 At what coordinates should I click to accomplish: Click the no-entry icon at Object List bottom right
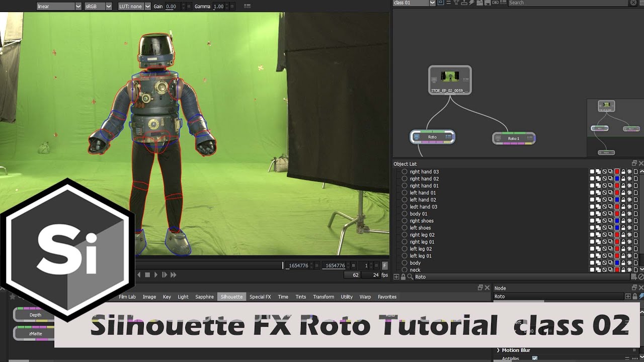click(641, 277)
